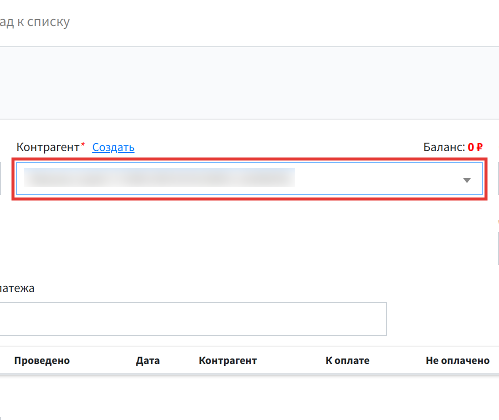Sort by К оплате column

347,360
